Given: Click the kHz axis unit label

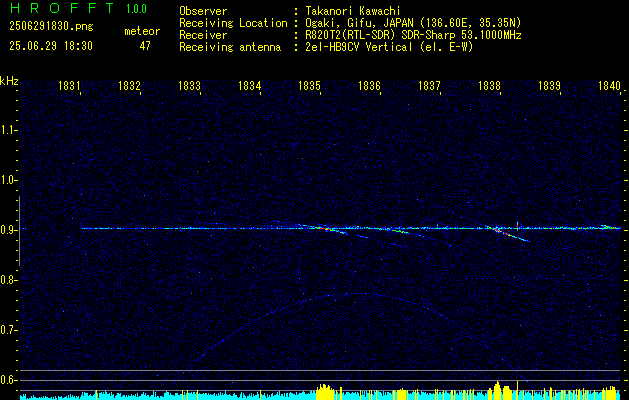Looking at the screenshot, I should click(9, 81).
